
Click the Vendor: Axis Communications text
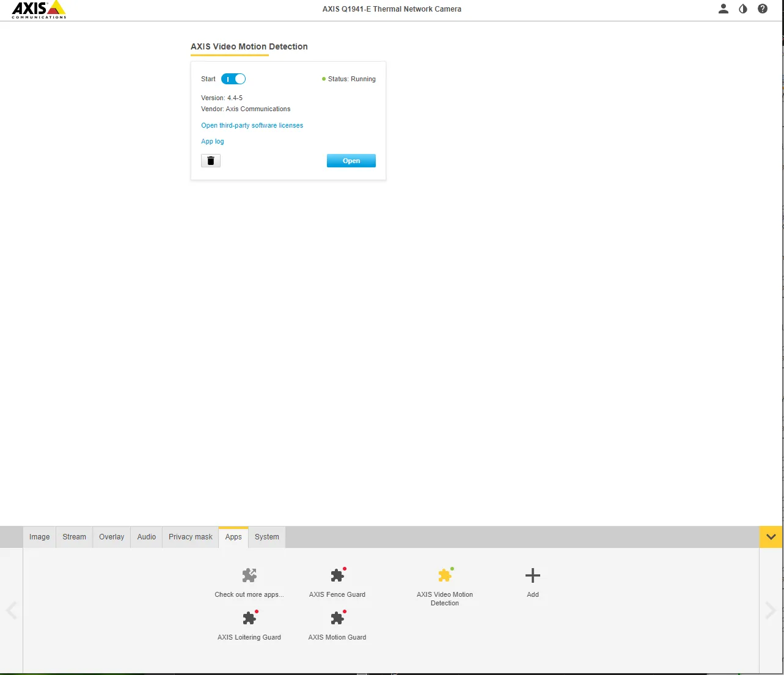pos(246,109)
